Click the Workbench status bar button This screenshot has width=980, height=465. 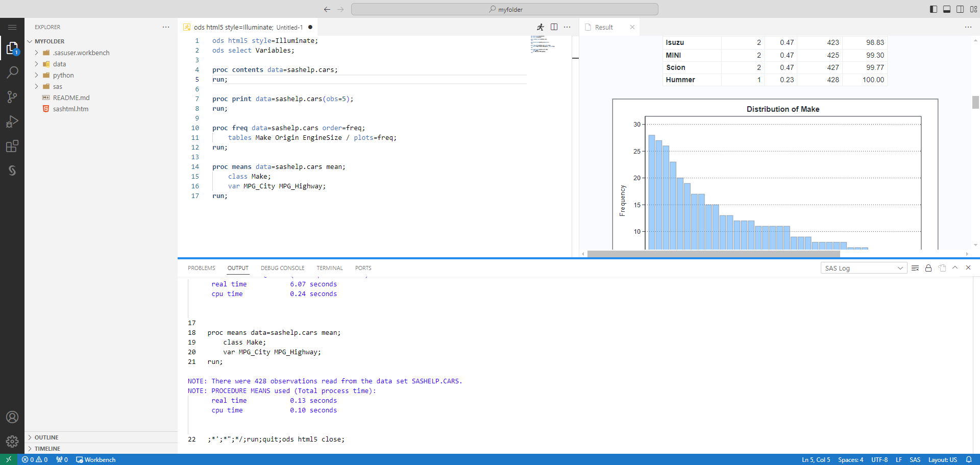point(96,460)
